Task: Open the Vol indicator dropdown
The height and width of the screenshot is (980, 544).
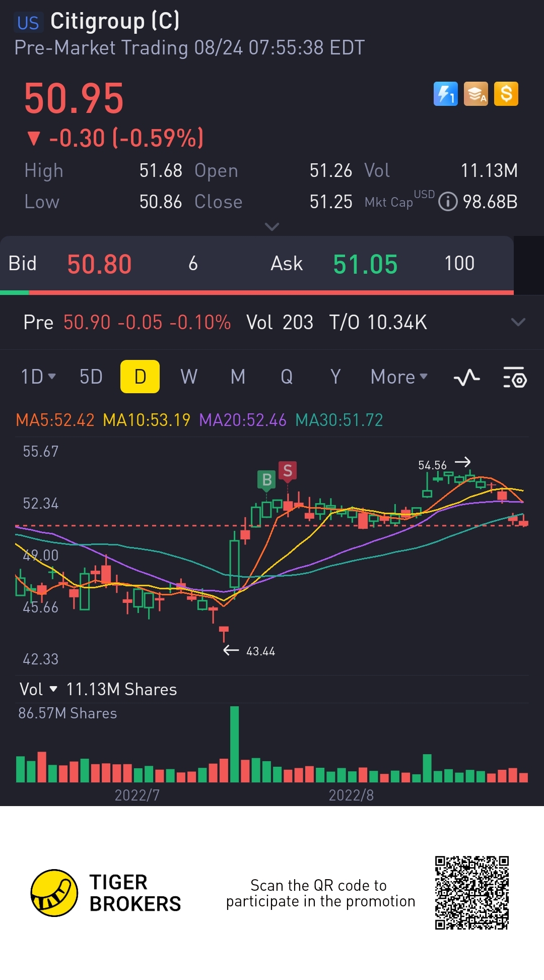Action: click(x=38, y=689)
